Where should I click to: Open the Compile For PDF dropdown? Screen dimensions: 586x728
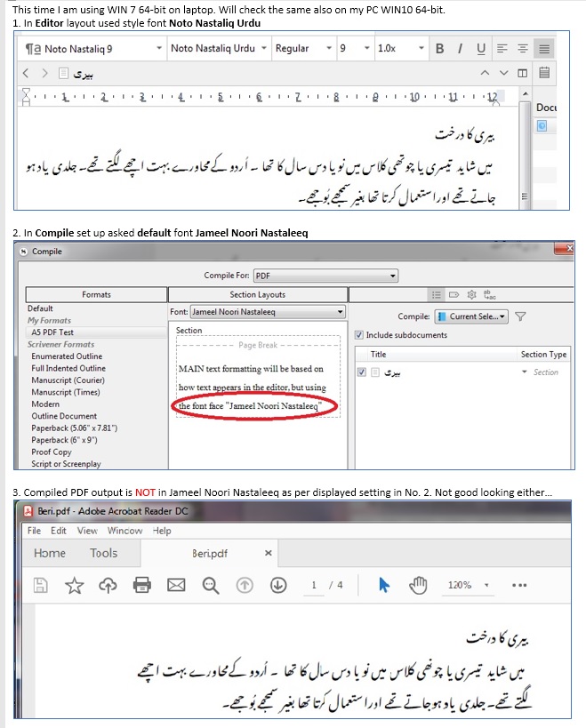tap(325, 276)
